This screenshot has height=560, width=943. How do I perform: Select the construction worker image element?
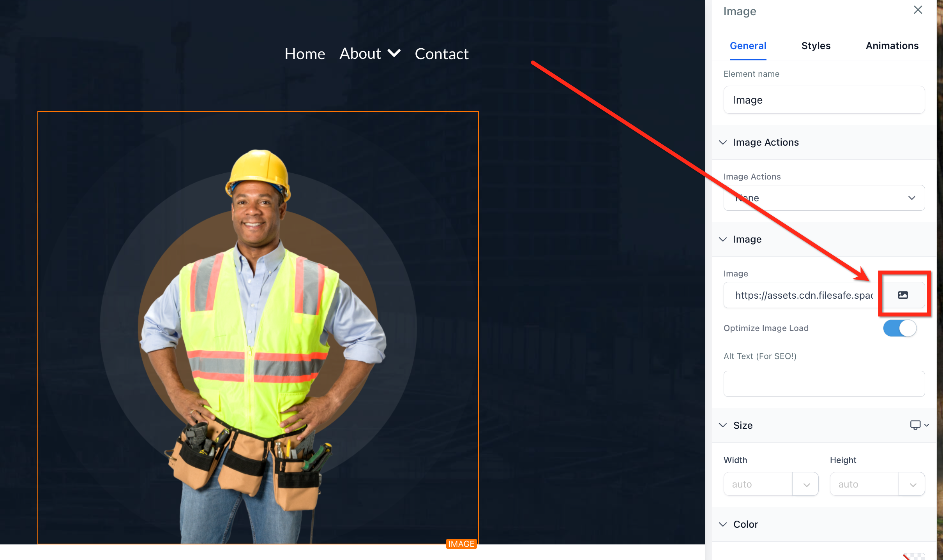[258, 327]
